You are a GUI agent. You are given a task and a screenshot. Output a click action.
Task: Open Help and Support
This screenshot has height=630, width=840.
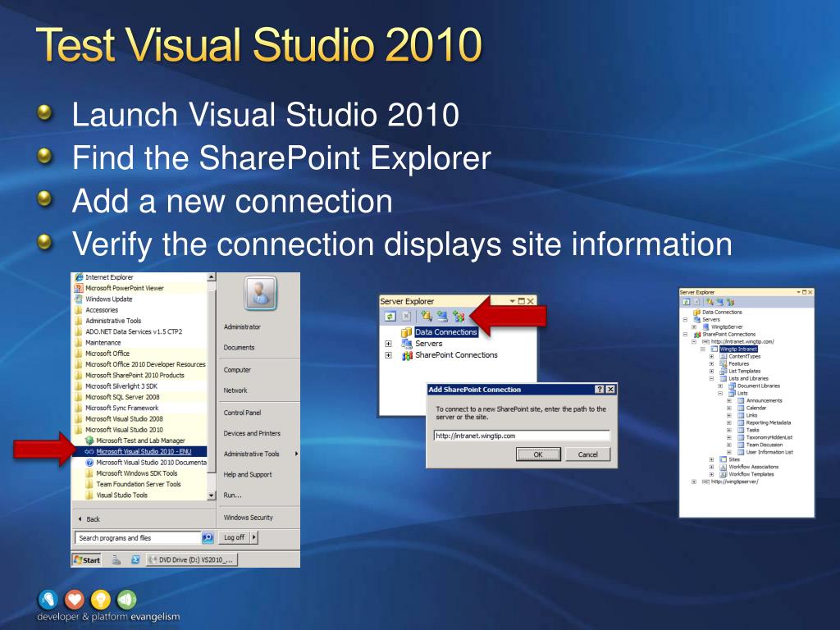(248, 475)
